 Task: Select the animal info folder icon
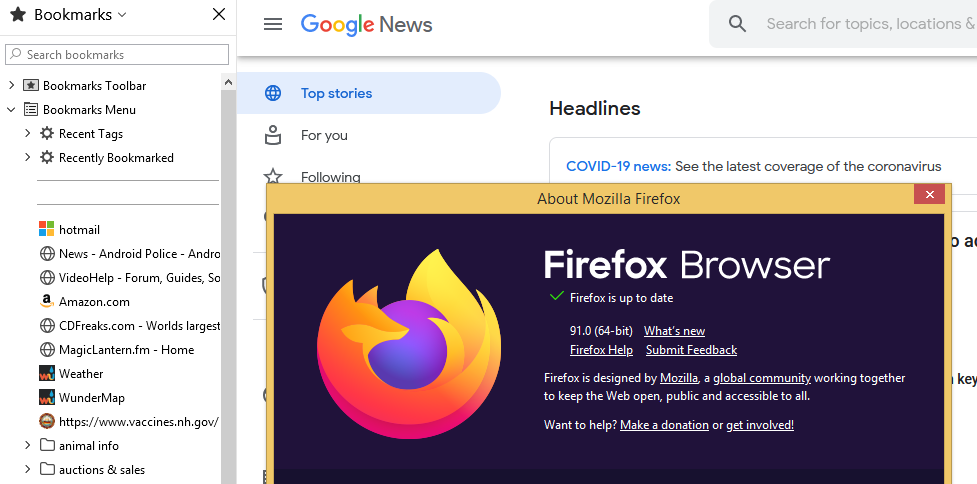pos(47,445)
